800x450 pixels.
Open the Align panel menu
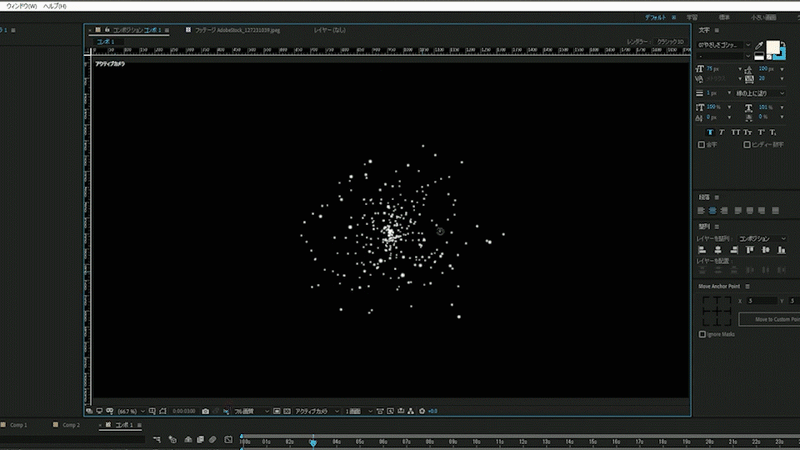[x=716, y=227]
